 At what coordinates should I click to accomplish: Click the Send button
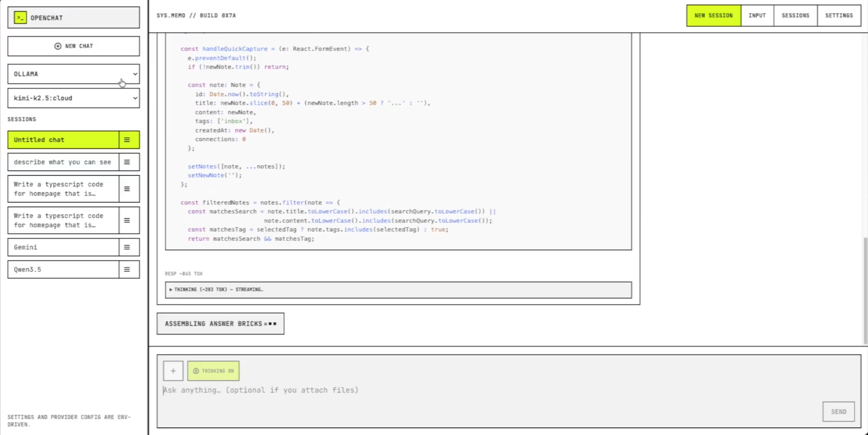(838, 411)
